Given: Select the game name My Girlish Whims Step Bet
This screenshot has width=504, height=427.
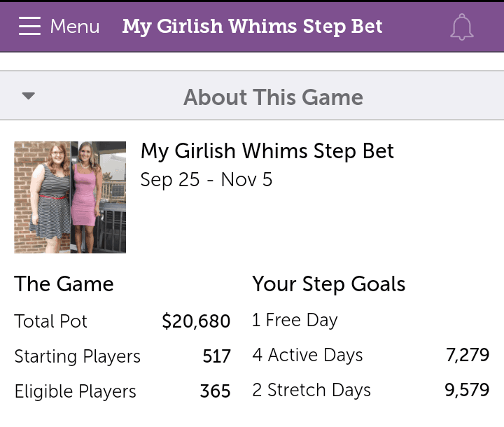Looking at the screenshot, I should (x=267, y=150).
